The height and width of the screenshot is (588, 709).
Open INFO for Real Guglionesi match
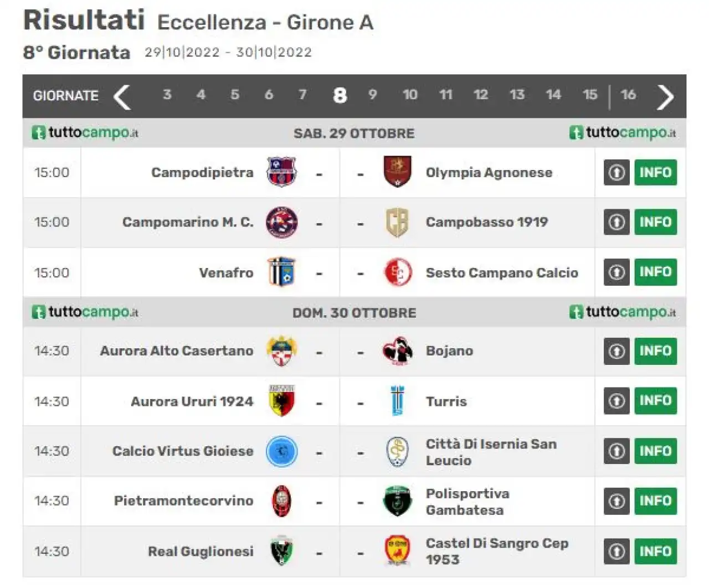(x=656, y=551)
